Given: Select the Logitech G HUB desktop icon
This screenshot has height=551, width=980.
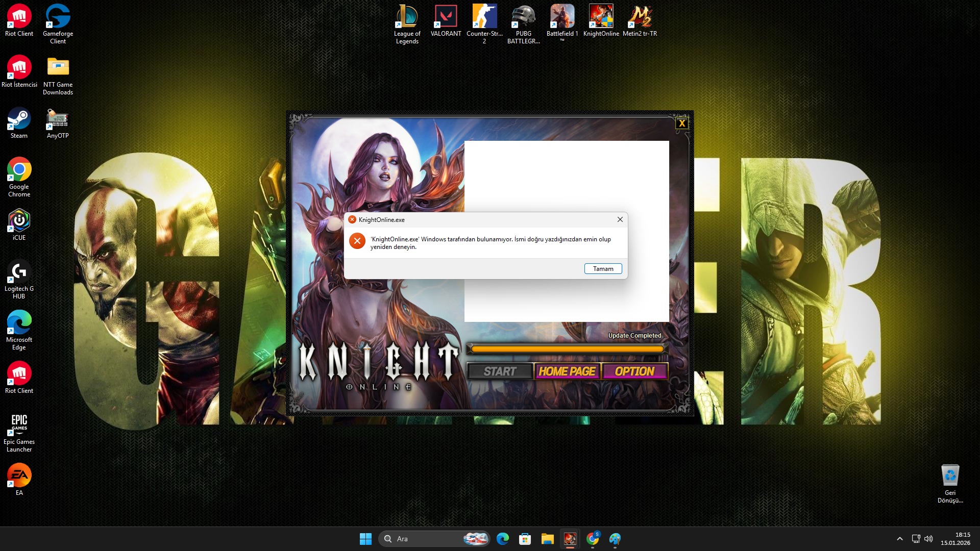Looking at the screenshot, I should (x=19, y=280).
